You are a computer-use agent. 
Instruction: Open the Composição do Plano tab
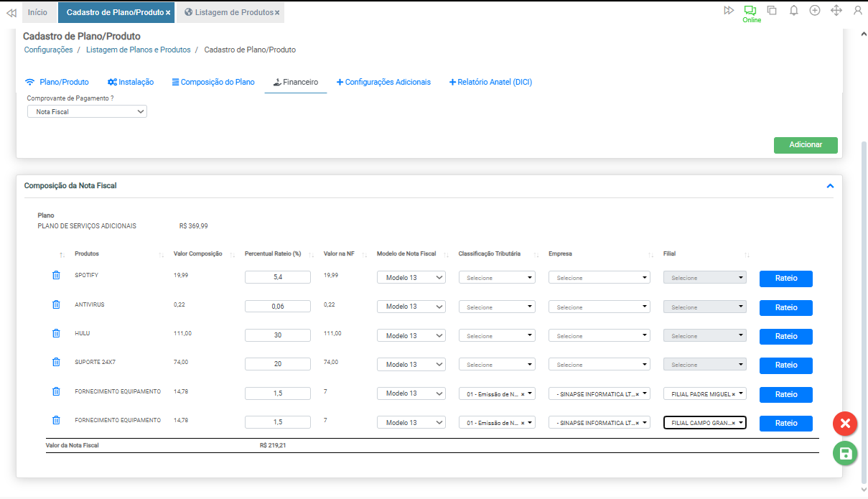tap(213, 82)
